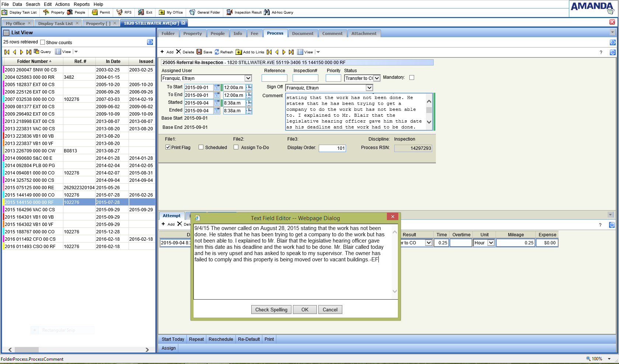Click the General Folder toolbar icon
This screenshot has height=364, width=619.
192,12
